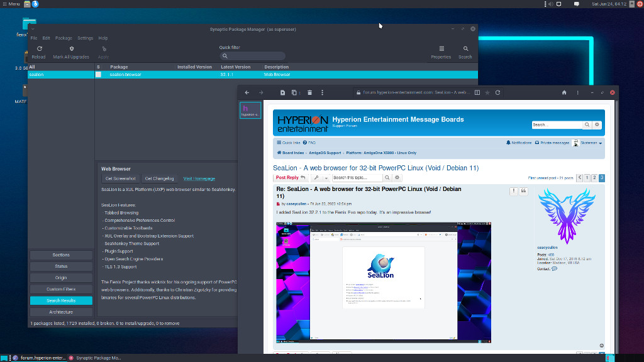Click the Get Changelog button
This screenshot has height=362, width=644.
pos(159,178)
